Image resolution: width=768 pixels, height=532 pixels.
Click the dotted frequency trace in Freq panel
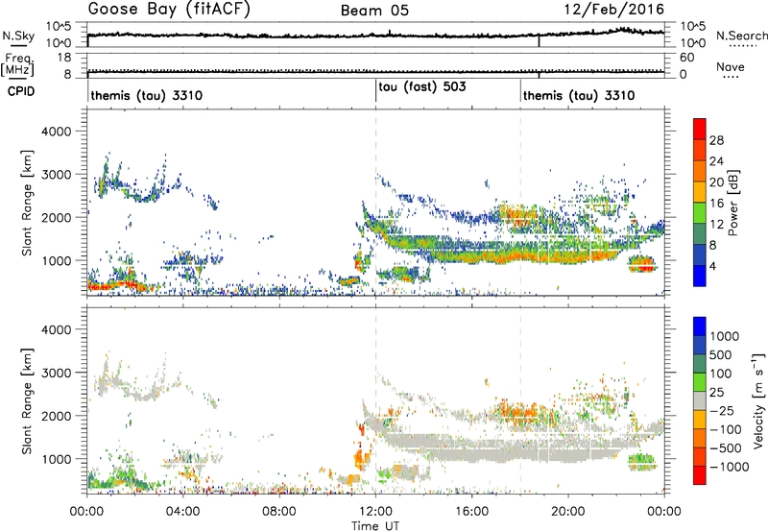[x=375, y=71]
